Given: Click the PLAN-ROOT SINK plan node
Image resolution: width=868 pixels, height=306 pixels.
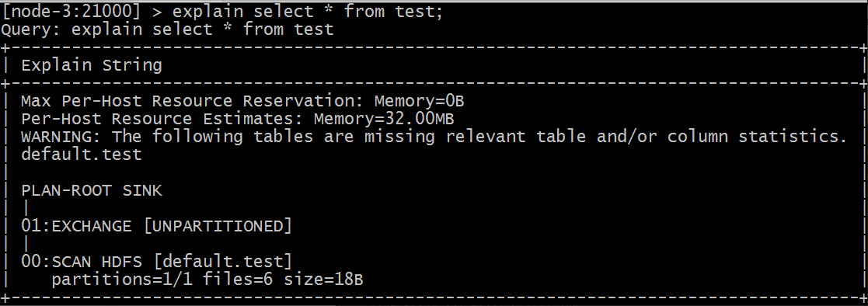Looking at the screenshot, I should [x=92, y=191].
